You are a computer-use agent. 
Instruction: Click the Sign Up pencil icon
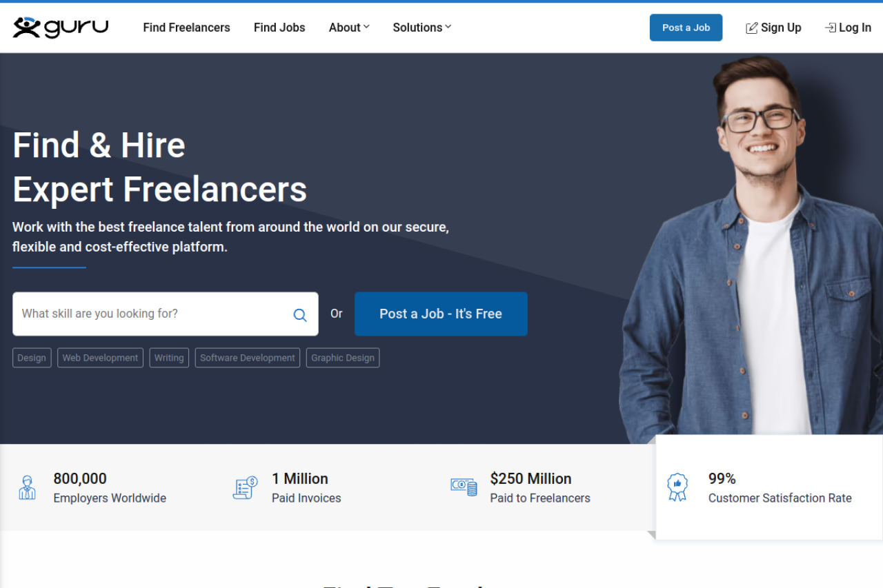pos(751,28)
